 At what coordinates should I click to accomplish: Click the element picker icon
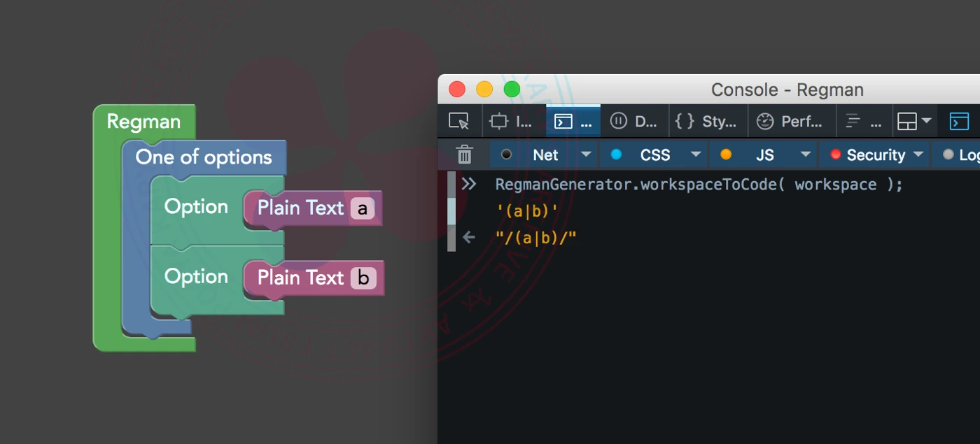coord(458,122)
